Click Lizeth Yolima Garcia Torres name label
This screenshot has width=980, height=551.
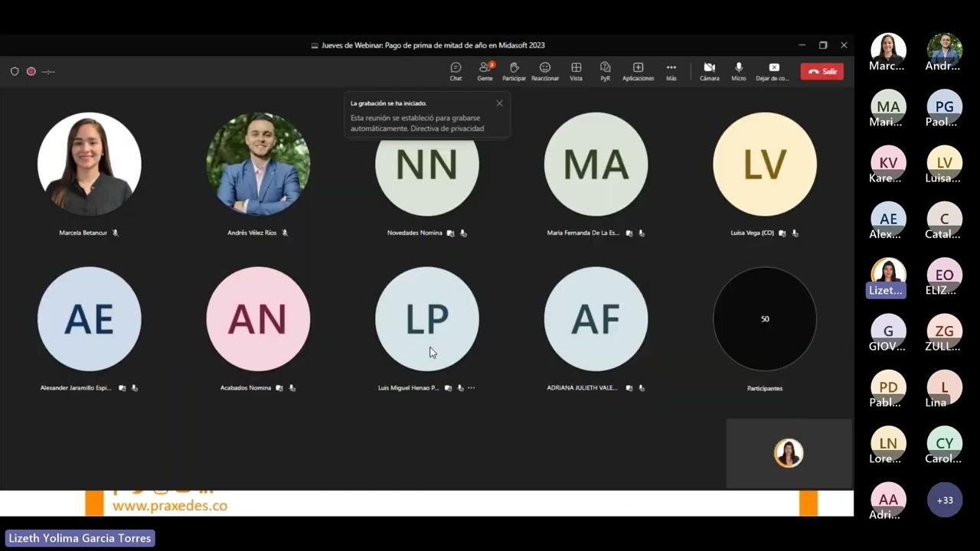pos(80,538)
